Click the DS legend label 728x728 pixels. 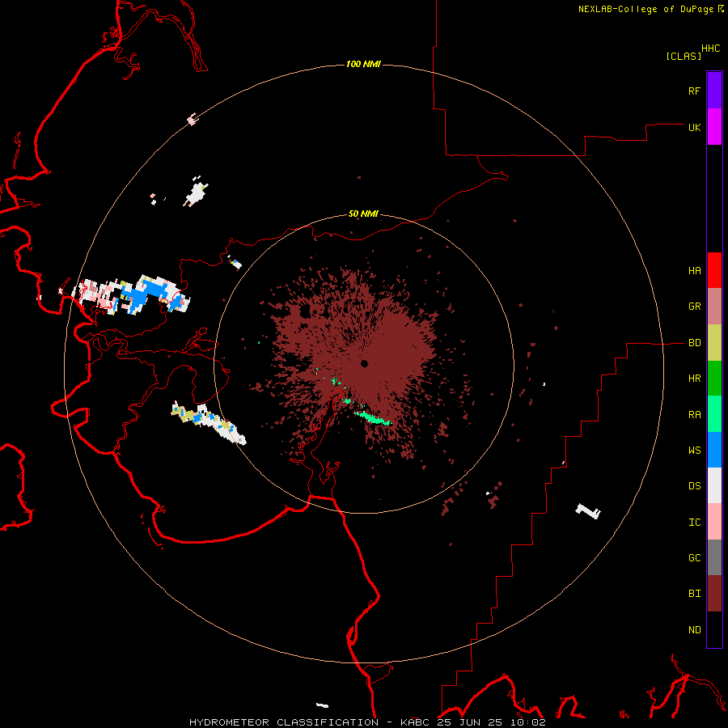coord(694,486)
